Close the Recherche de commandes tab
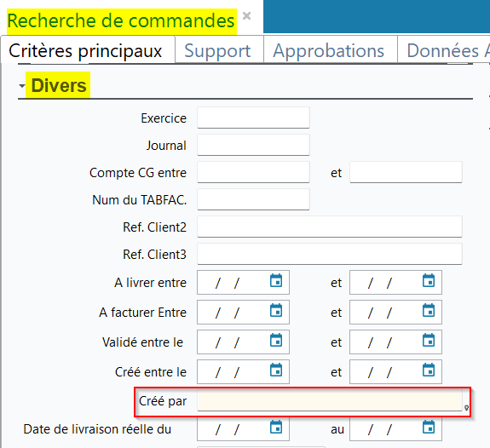This screenshot has height=448, width=490. click(246, 15)
